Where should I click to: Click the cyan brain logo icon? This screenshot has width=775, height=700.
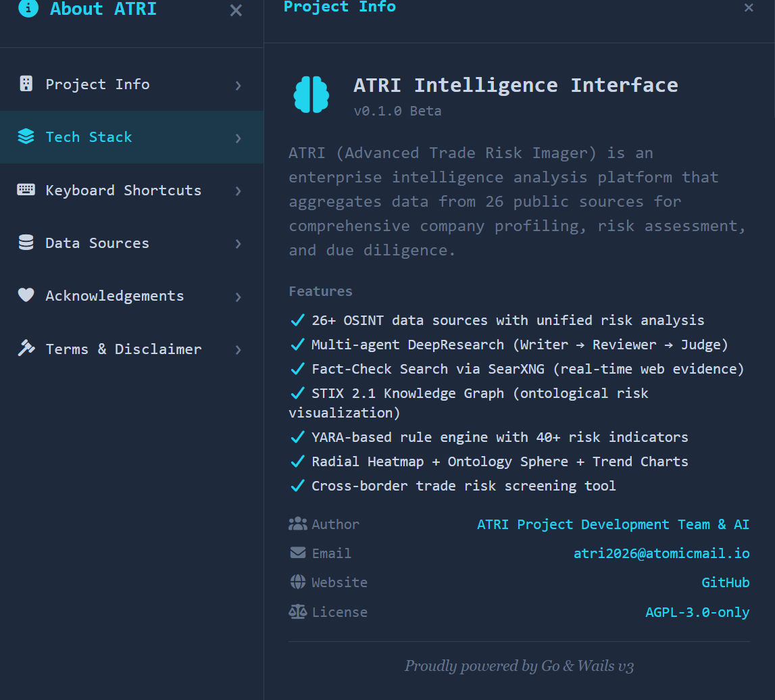tap(311, 95)
